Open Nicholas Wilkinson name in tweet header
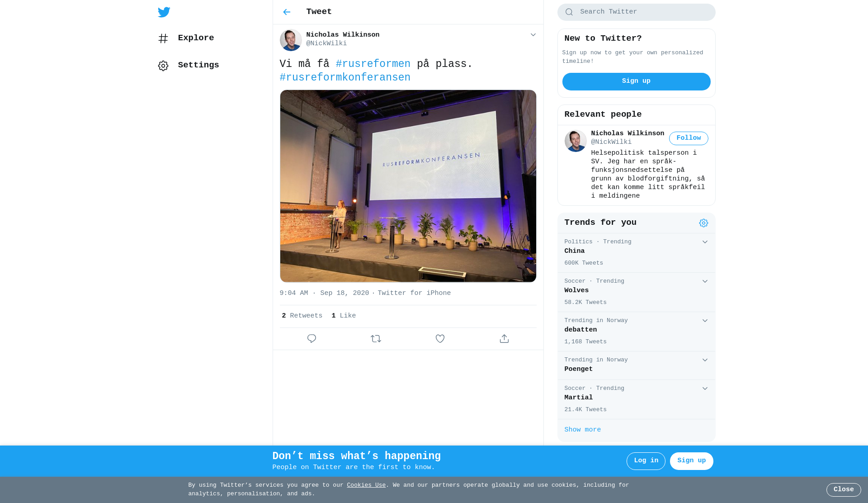The width and height of the screenshot is (868, 503). coord(343,35)
